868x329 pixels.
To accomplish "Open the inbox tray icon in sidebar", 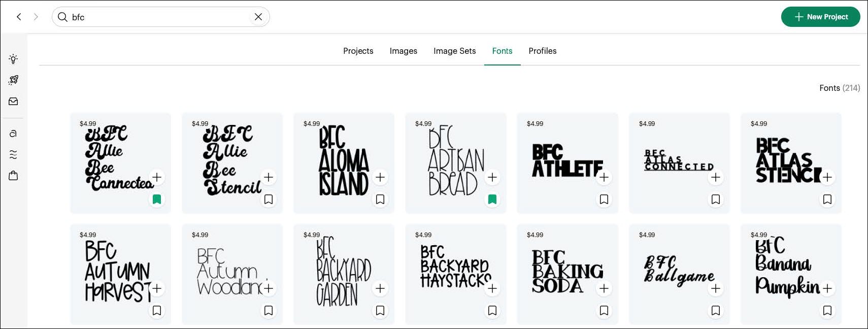I will click(x=13, y=102).
